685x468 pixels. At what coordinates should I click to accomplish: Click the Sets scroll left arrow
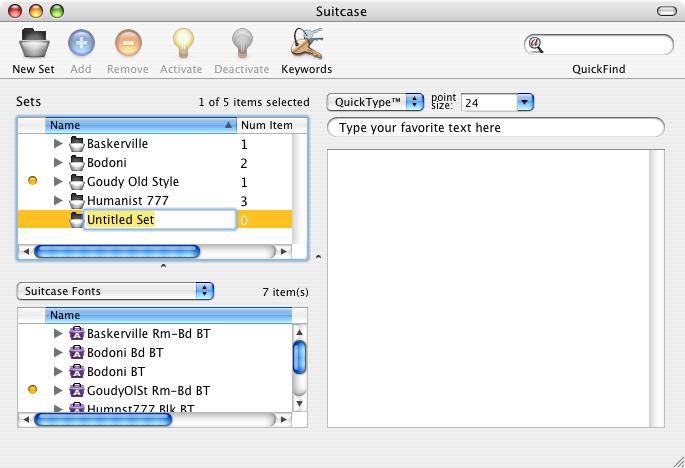click(26, 251)
